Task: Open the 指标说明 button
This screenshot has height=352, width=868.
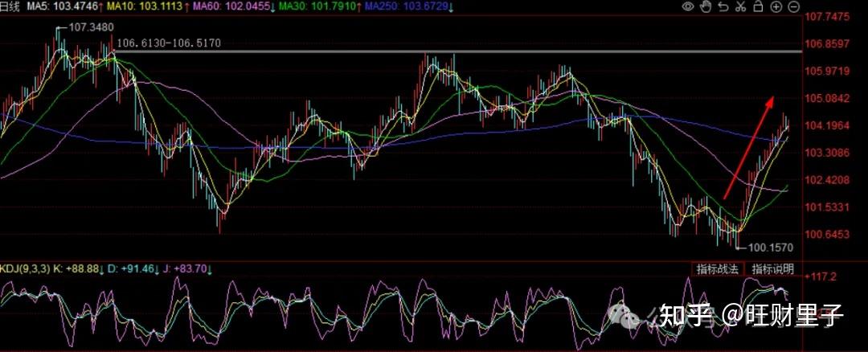Action: (772, 268)
